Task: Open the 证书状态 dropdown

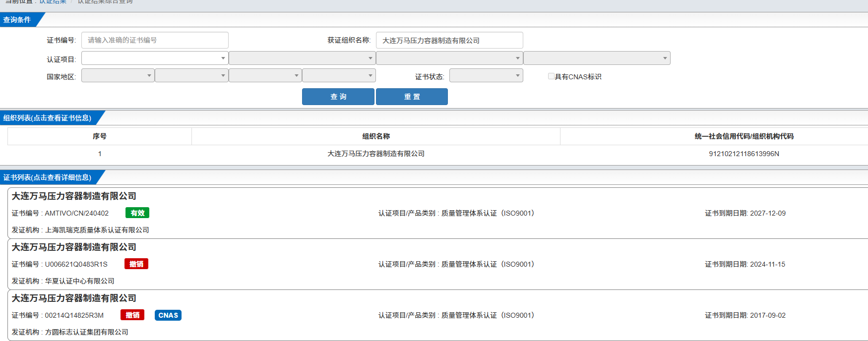Action: tap(486, 75)
